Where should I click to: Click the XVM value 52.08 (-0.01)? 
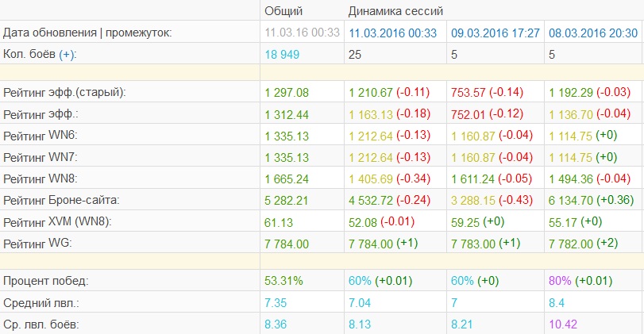click(381, 222)
